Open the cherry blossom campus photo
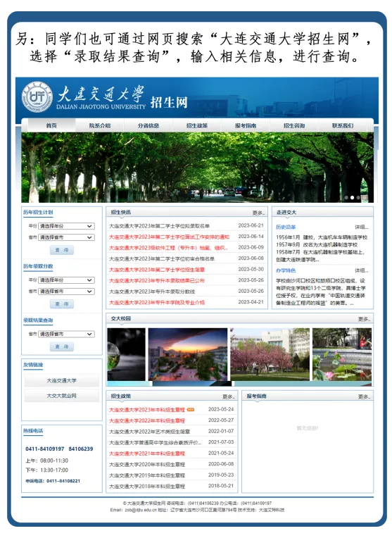The height and width of the screenshot is (538, 392). (270, 354)
